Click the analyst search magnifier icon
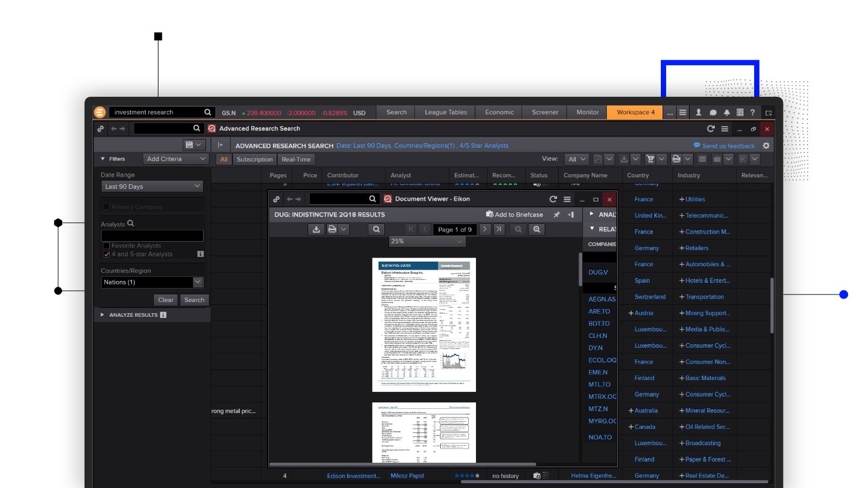The height and width of the screenshot is (488, 868). coord(131,223)
